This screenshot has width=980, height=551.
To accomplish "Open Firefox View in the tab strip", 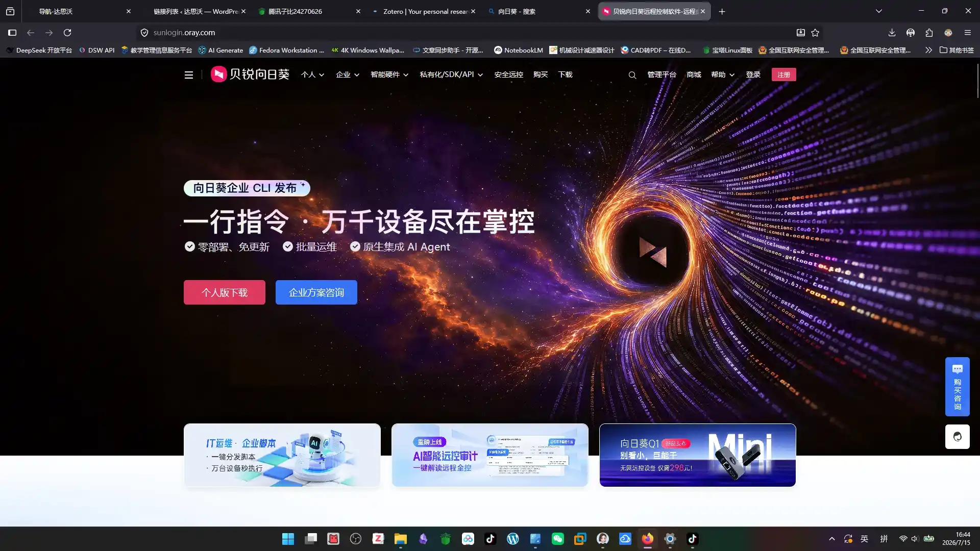I will (x=10, y=11).
